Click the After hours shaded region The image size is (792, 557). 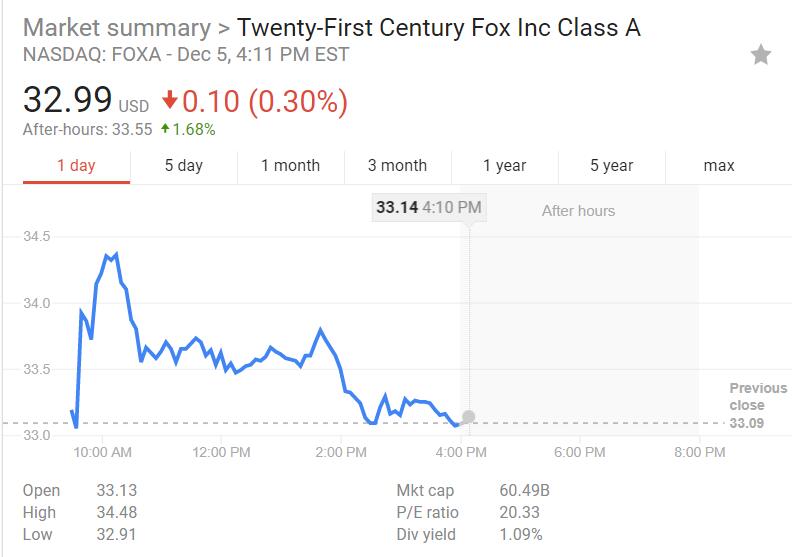pos(580,300)
